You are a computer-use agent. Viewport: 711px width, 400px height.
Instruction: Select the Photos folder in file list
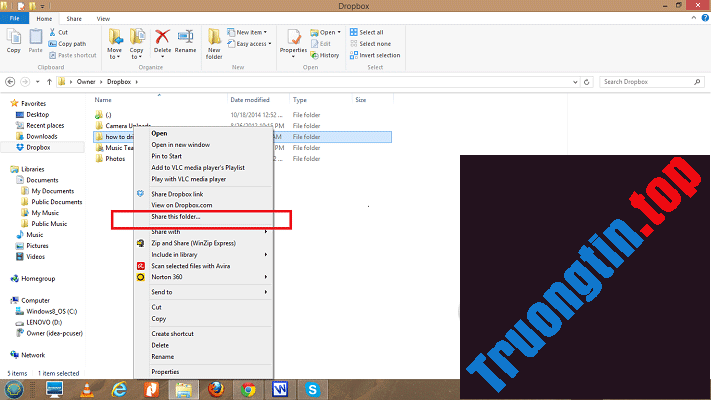click(x=115, y=159)
